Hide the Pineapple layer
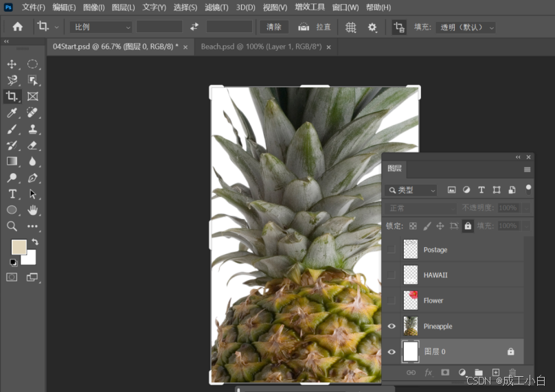This screenshot has width=555, height=392. click(x=392, y=326)
